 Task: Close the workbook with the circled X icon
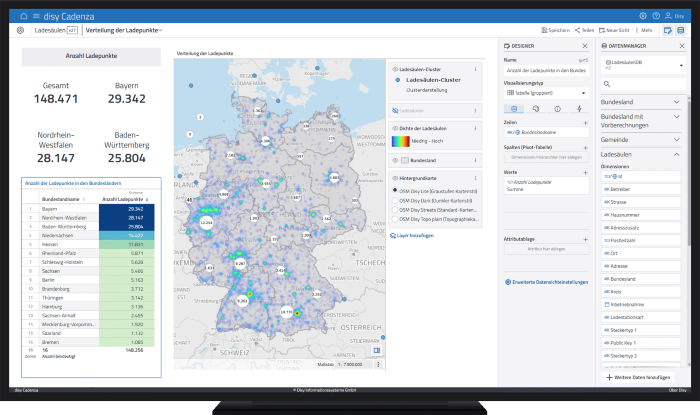coord(20,30)
